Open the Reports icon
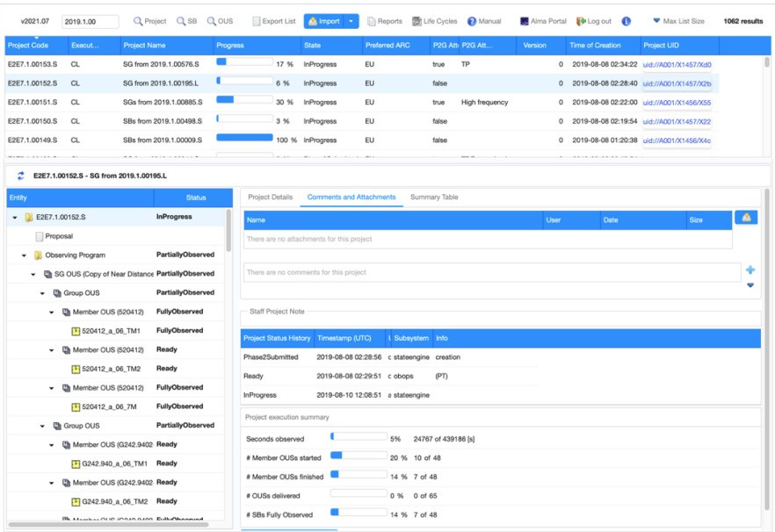This screenshot has width=775, height=532. pos(371,21)
